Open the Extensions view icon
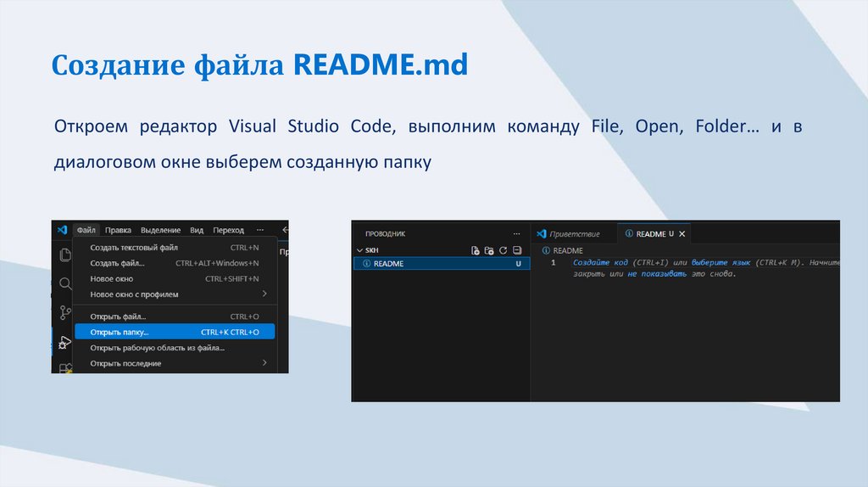Viewport: 868px width, 487px height. point(65,368)
